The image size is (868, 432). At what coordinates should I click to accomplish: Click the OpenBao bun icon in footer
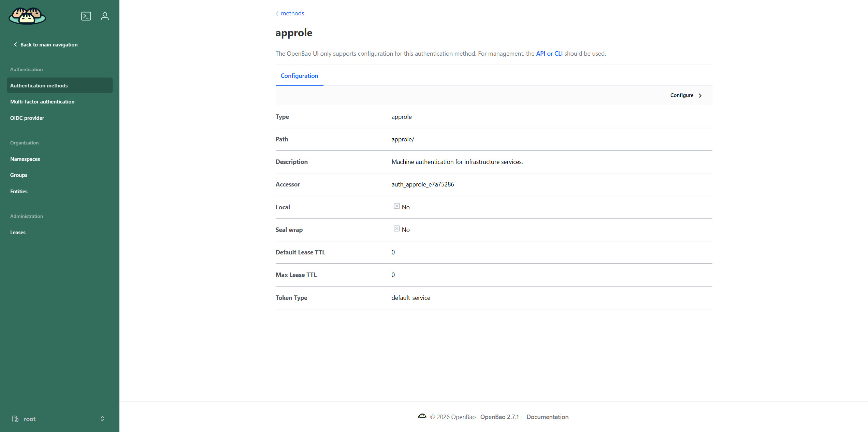422,416
